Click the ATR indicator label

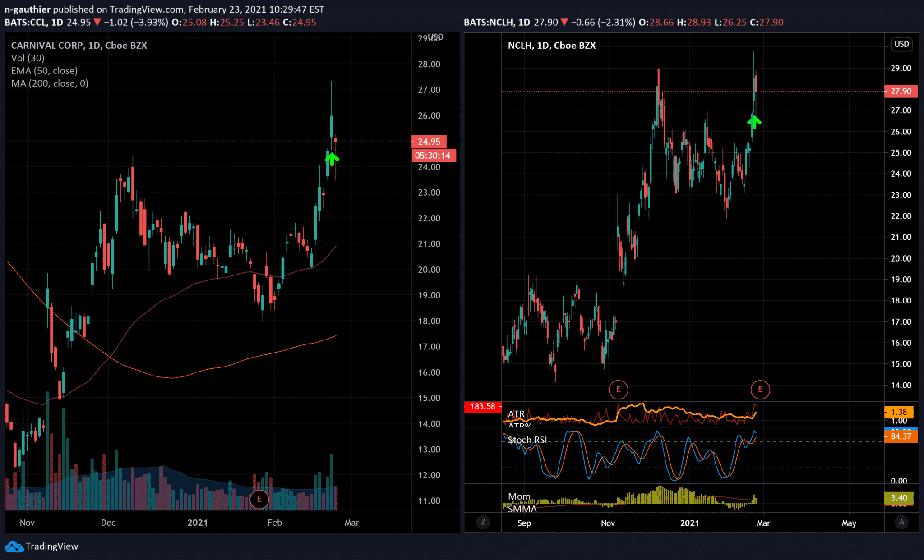[x=516, y=414]
